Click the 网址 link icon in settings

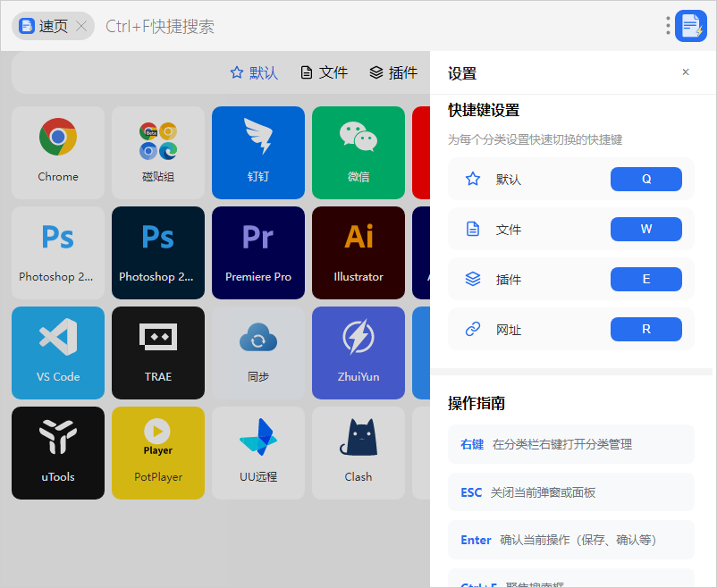(x=473, y=329)
